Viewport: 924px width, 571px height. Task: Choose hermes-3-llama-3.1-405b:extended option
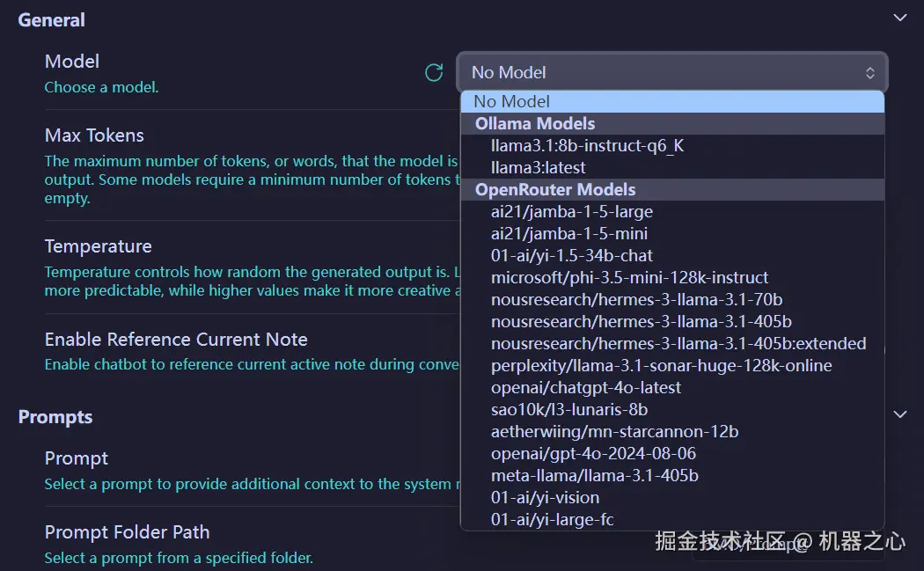(x=678, y=343)
